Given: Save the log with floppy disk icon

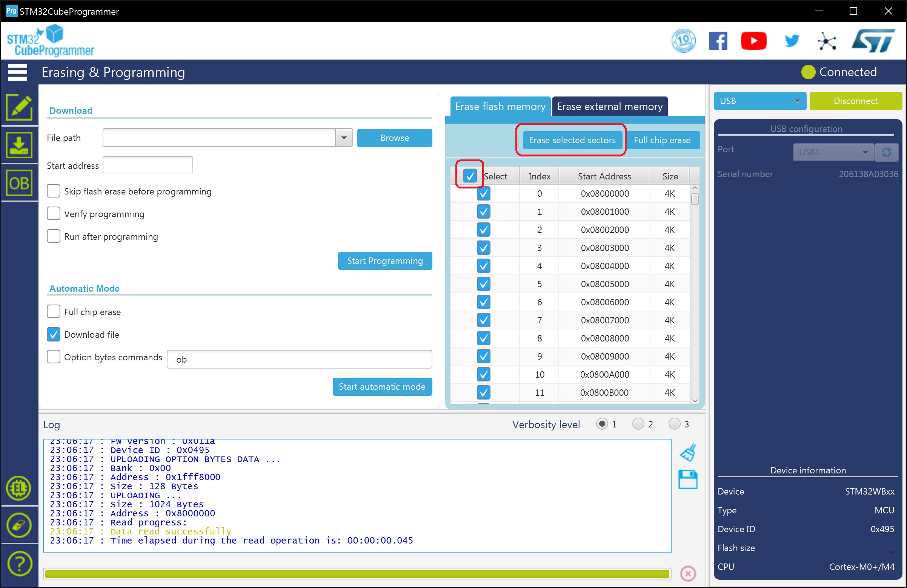Looking at the screenshot, I should pos(688,479).
